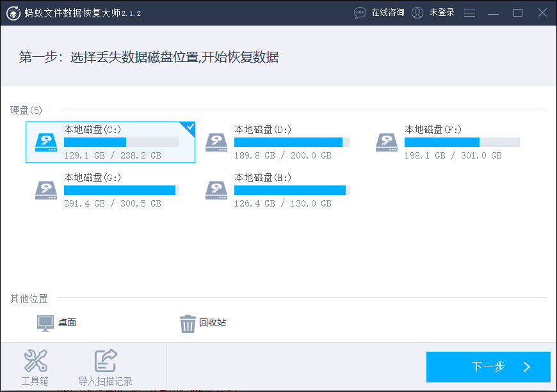
Task: Click the Local Disk C: drive icon
Action: coord(46,142)
